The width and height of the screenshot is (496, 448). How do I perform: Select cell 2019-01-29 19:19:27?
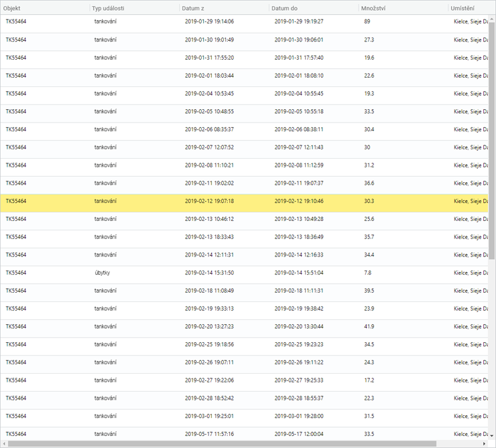coord(299,21)
